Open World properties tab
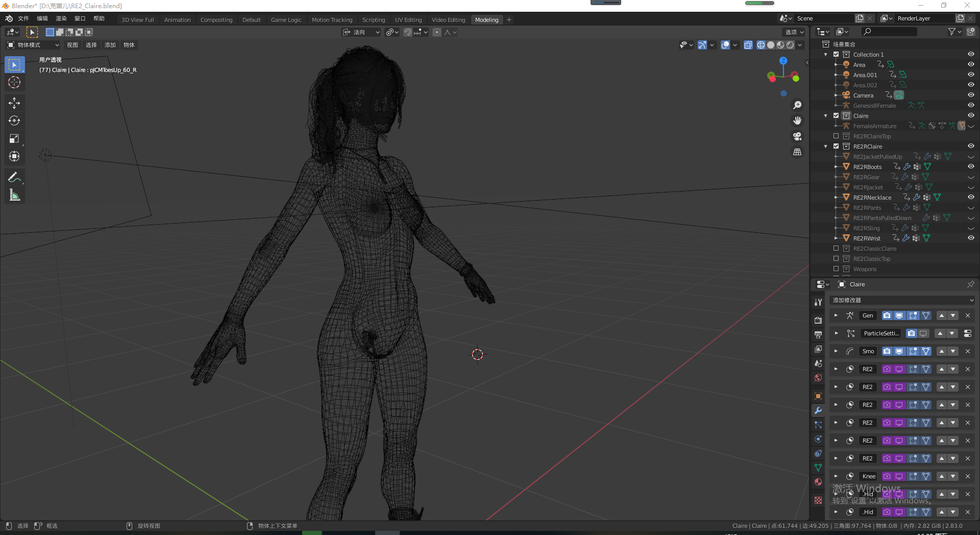 click(x=818, y=378)
